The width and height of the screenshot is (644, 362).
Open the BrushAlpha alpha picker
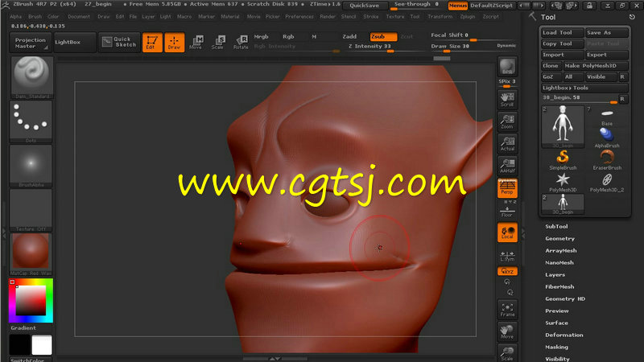[31, 167]
